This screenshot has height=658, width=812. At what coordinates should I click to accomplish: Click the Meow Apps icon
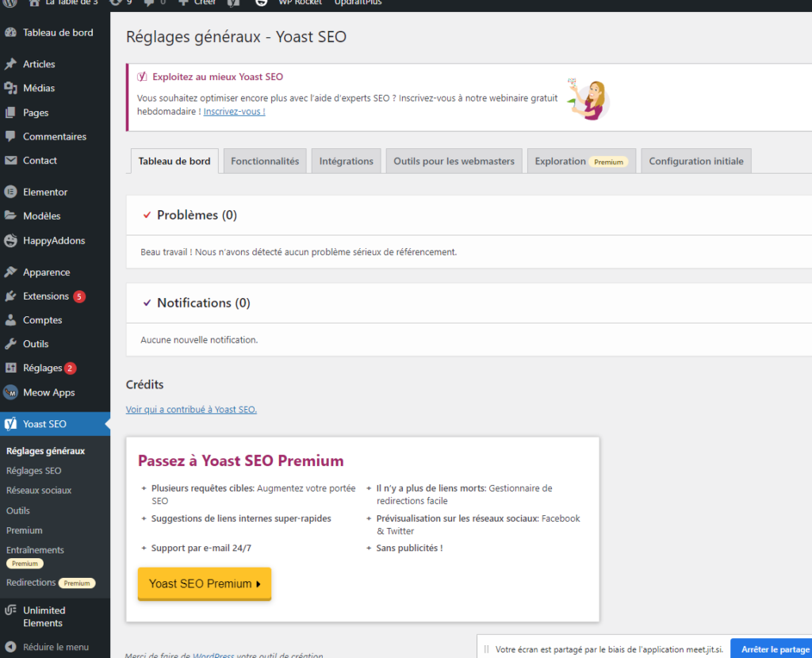tap(10, 392)
